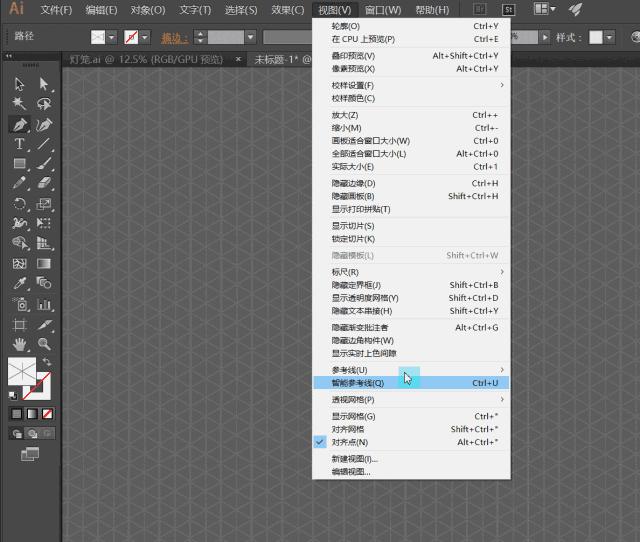Open workspace layout switcher dropdown
The image size is (640, 542).
coord(544,9)
